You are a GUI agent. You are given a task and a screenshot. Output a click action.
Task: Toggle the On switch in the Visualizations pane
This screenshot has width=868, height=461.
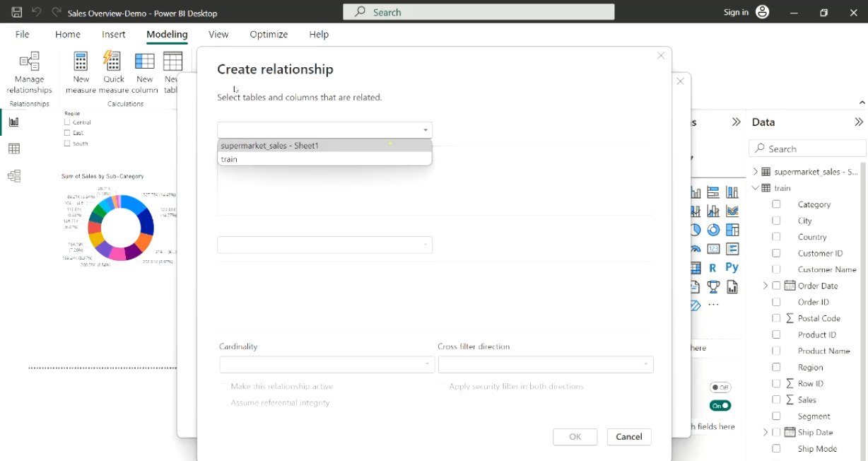(720, 406)
